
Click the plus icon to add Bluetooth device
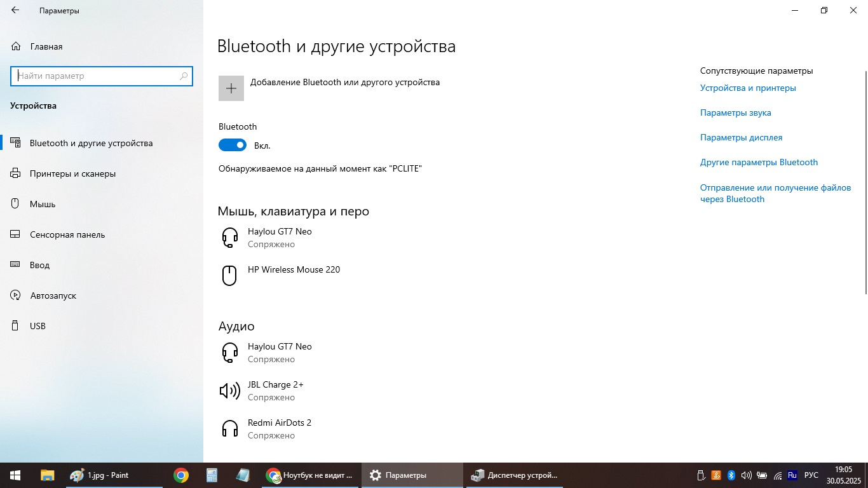tap(231, 88)
